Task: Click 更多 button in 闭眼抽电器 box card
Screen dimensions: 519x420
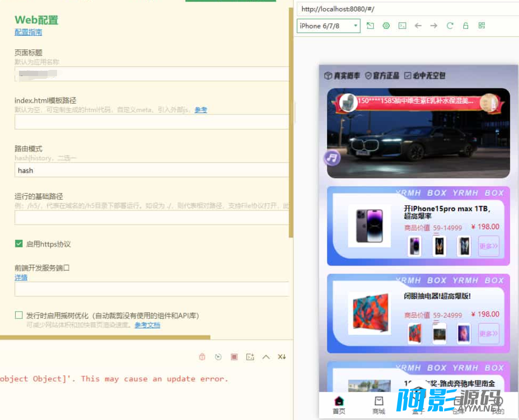Action: 489,333
